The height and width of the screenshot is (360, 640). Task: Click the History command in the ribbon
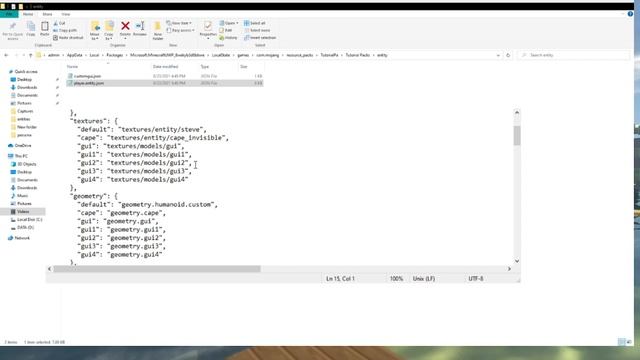[x=228, y=38]
